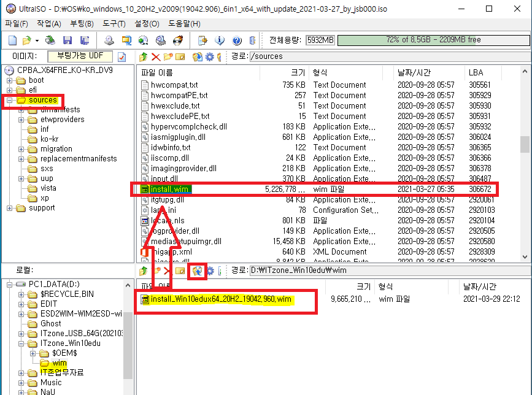
Task: Go up one level in local pane
Action: pyautogui.click(x=143, y=270)
